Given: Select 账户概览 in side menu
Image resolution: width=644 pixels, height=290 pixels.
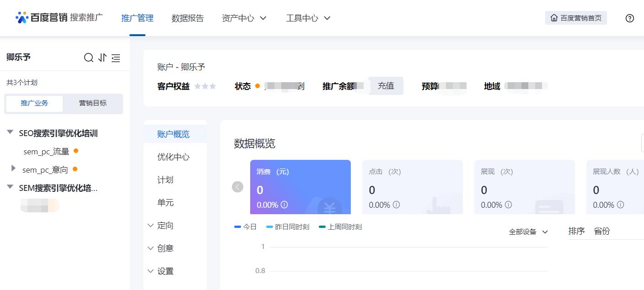Looking at the screenshot, I should click(175, 134).
